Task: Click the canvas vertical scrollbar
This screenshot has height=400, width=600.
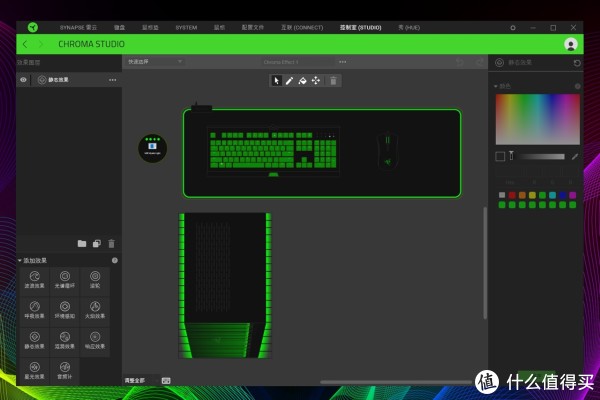Action: [x=485, y=263]
